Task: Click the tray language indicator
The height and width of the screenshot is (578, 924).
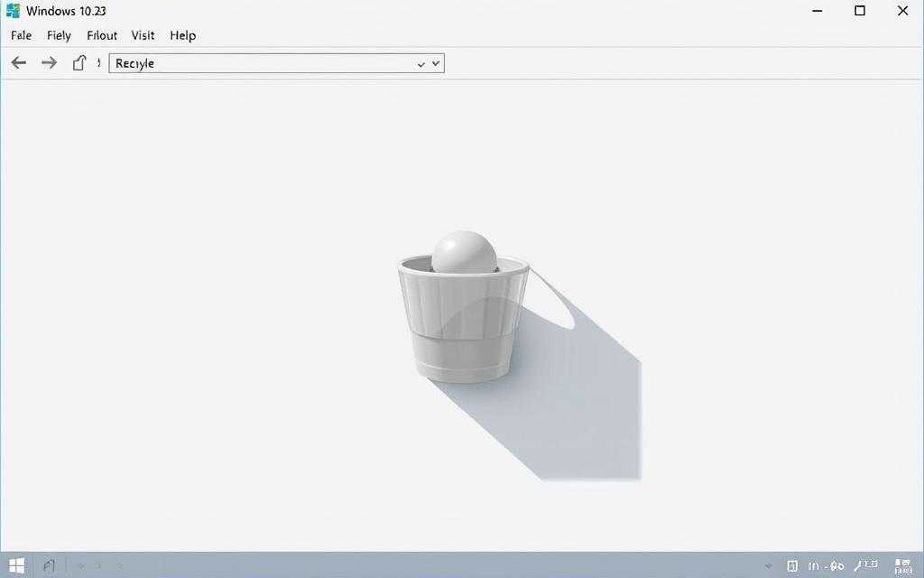Action: click(814, 566)
